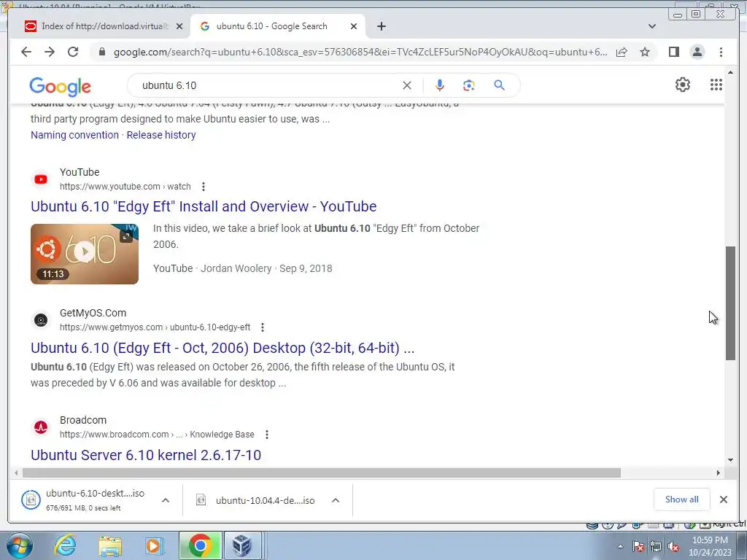The image size is (747, 560).
Task: Click the site lock icon in the address bar
Action: tap(101, 52)
